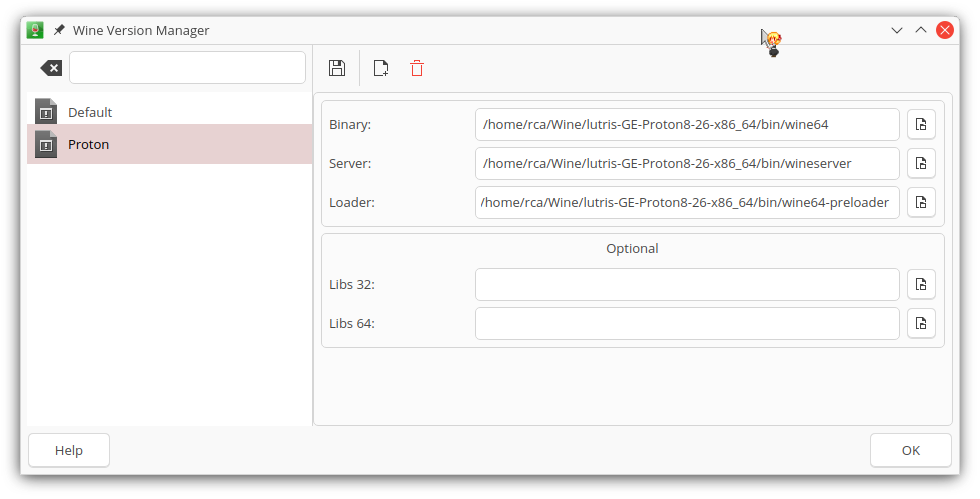
Task: Click the Loader: label
Action: point(352,203)
